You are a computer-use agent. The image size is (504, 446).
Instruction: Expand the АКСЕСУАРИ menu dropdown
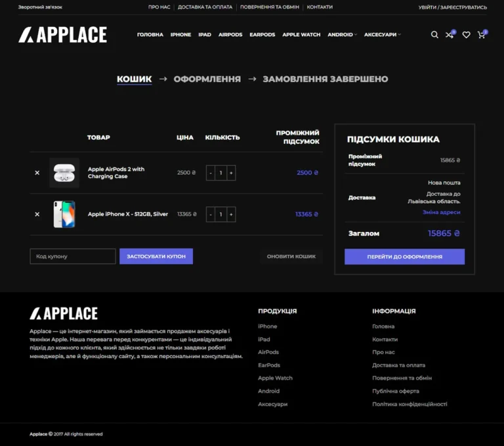[x=382, y=34]
